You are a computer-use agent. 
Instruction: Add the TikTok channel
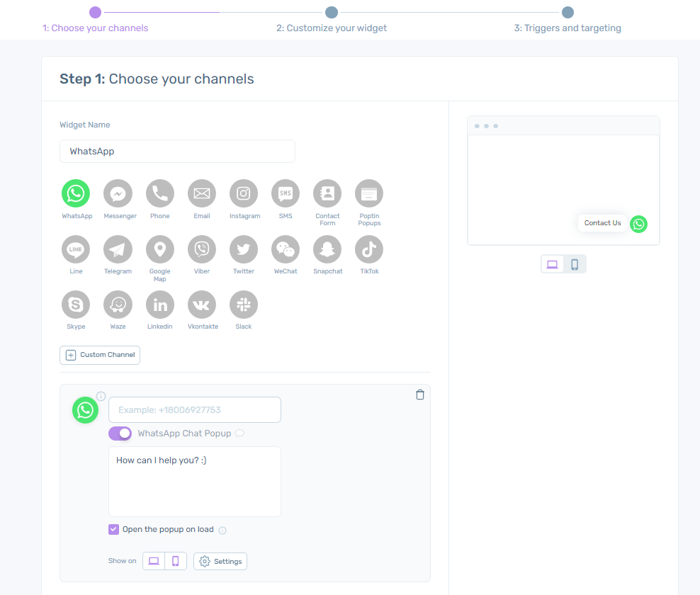point(369,249)
